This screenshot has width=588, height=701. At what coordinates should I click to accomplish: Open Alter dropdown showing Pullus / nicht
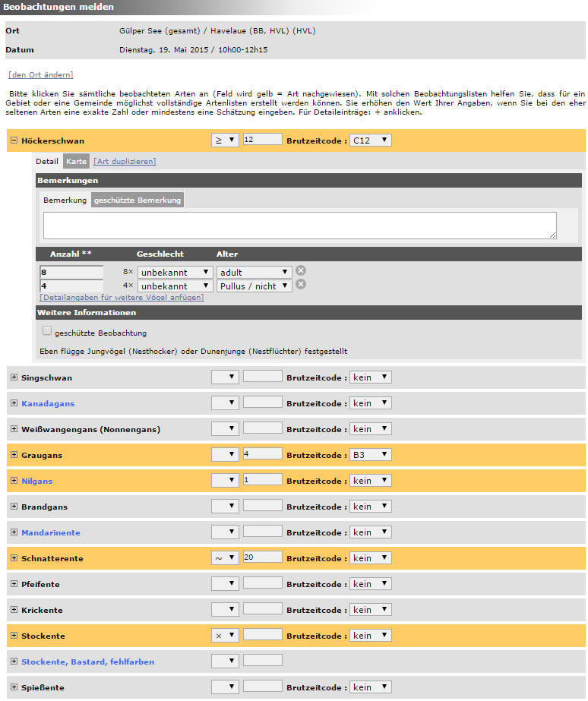pos(254,286)
